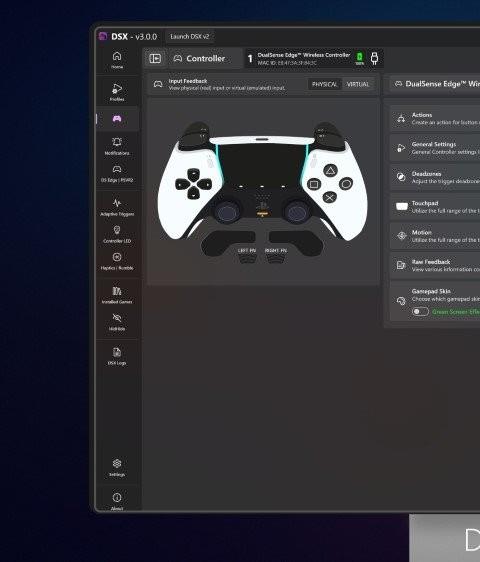Click the Launch DSX v2 button

190,37
